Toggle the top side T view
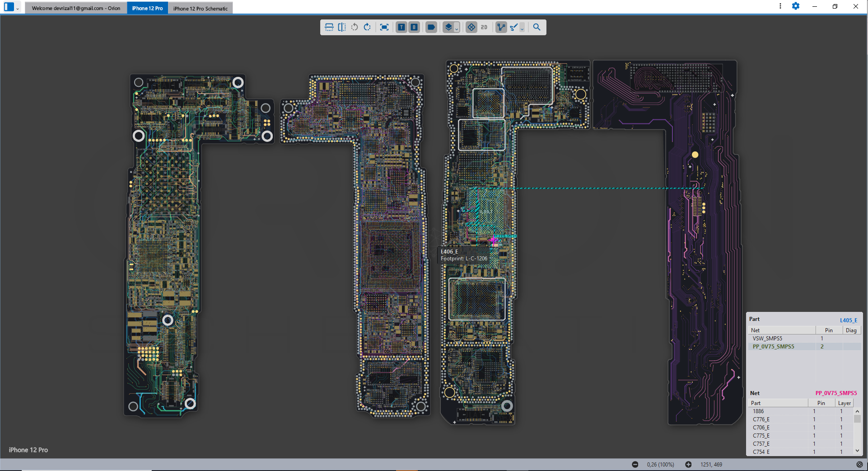This screenshot has height=471, width=868. pyautogui.click(x=401, y=27)
